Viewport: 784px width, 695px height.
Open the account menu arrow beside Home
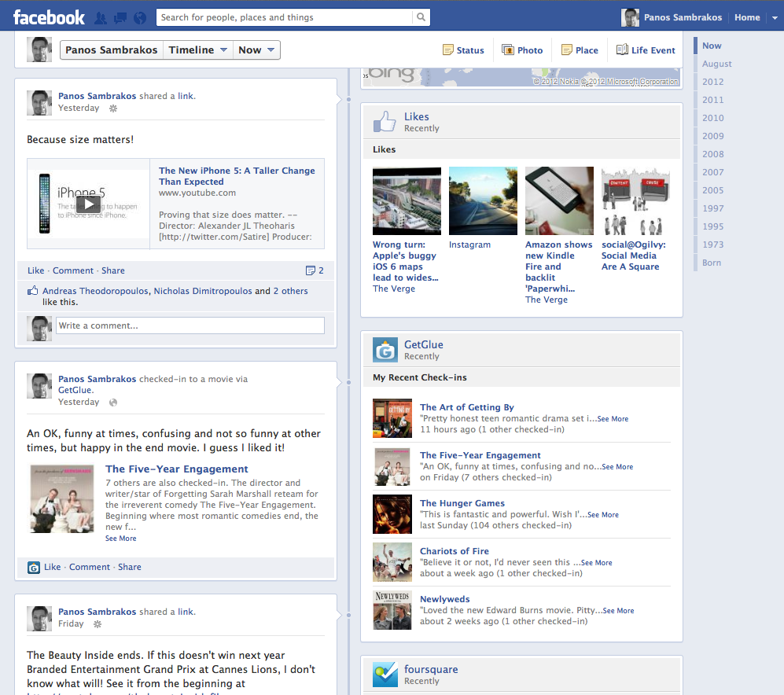775,17
